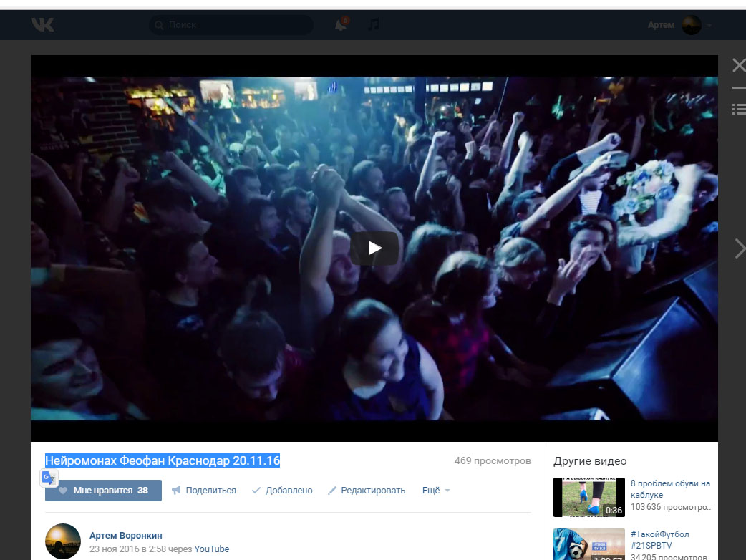Like the video with Мне нравится button
Image resolution: width=746 pixels, height=560 pixels.
coord(103,491)
